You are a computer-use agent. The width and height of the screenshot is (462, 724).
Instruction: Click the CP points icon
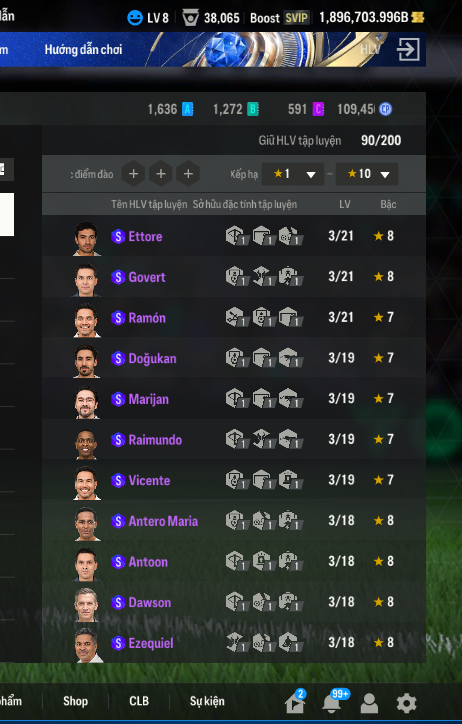385,109
